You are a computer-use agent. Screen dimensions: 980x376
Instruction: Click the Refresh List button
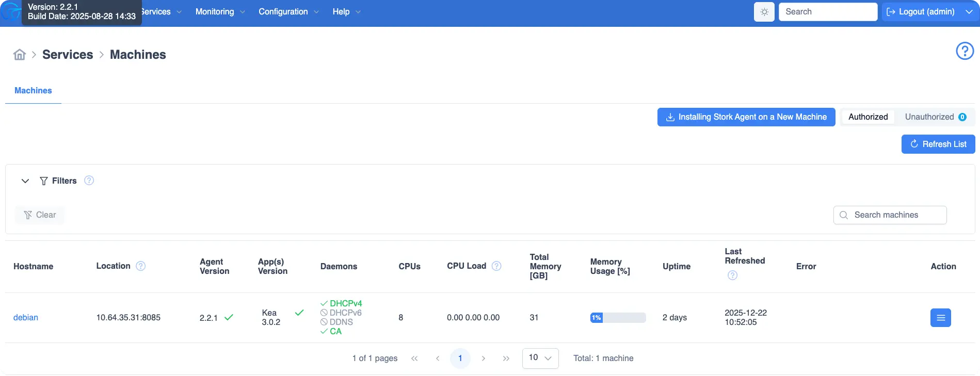coord(938,144)
